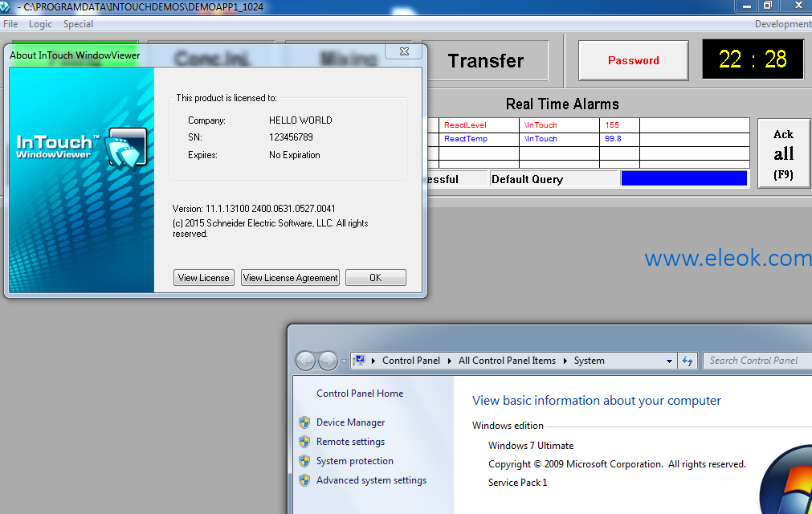Screen dimensions: 812x514
Task: Open the View License Agreement
Action: click(x=290, y=277)
